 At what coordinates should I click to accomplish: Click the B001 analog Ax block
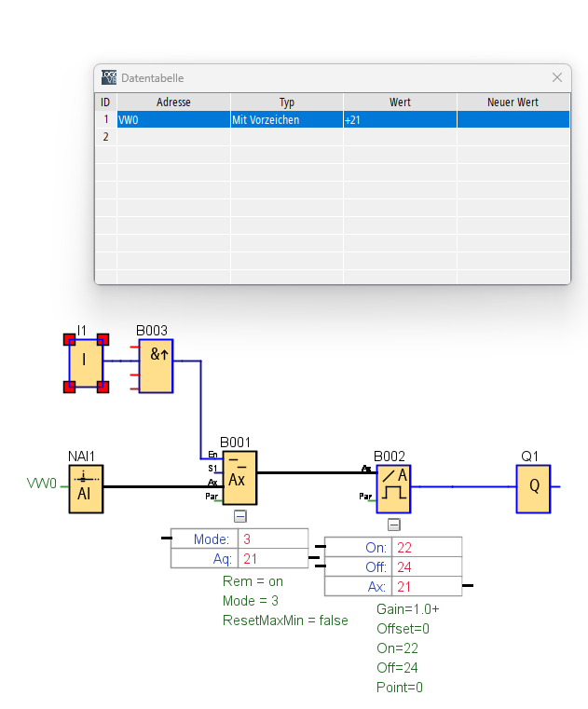[239, 478]
